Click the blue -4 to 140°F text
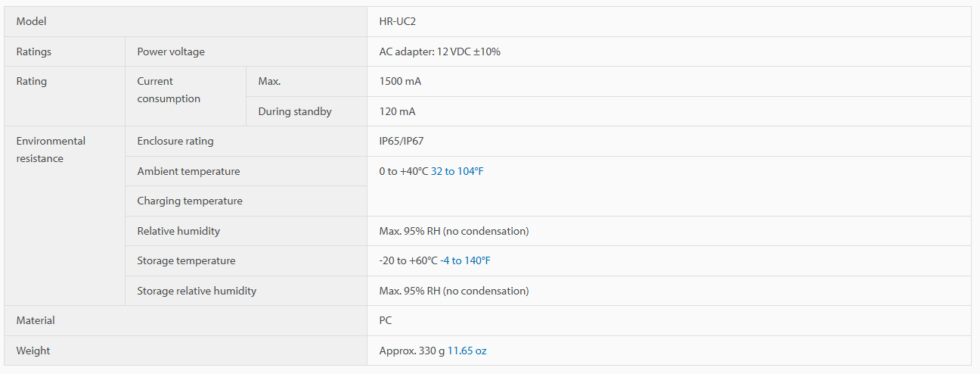 click(x=465, y=260)
